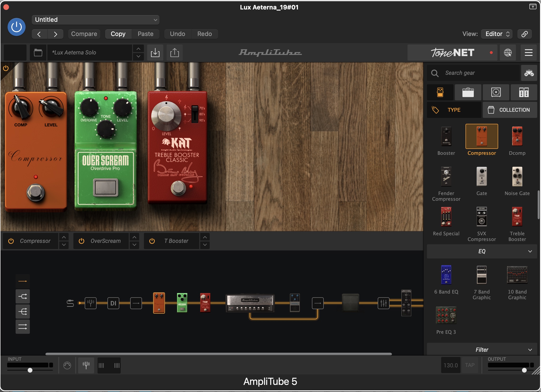
Task: Expand the Filter section
Action: click(x=482, y=350)
